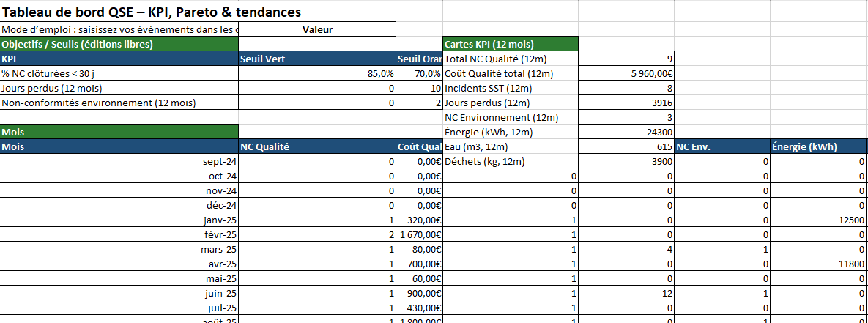
Task: Click the 1 670,00€ cost cell for févr-25
Action: tap(419, 234)
